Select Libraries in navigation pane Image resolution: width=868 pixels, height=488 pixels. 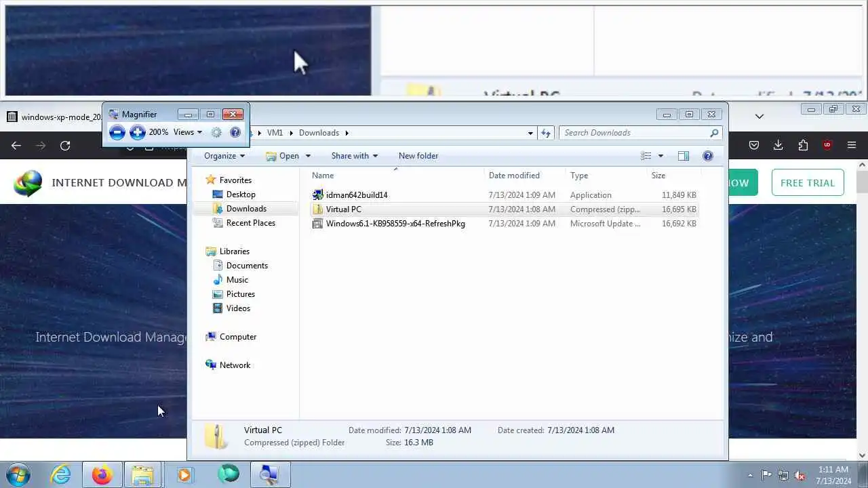tap(234, 251)
